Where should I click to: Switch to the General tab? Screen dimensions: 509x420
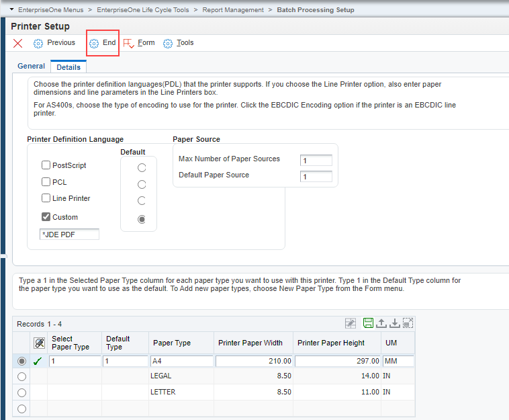[x=31, y=66]
